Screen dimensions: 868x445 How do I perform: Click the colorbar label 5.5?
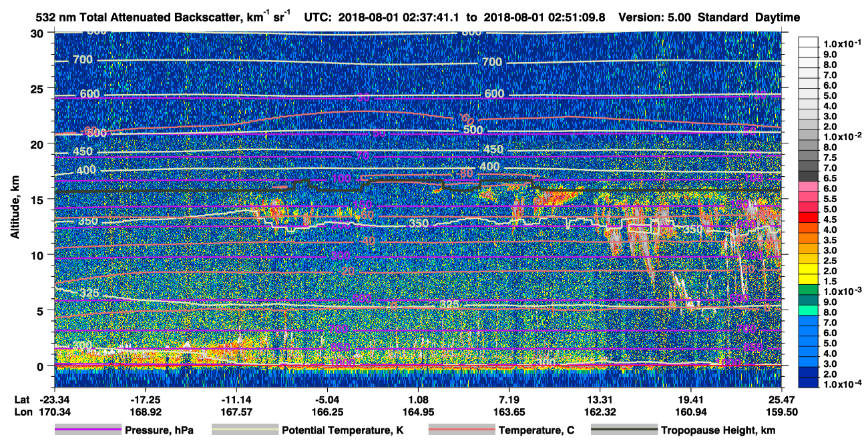coord(831,199)
